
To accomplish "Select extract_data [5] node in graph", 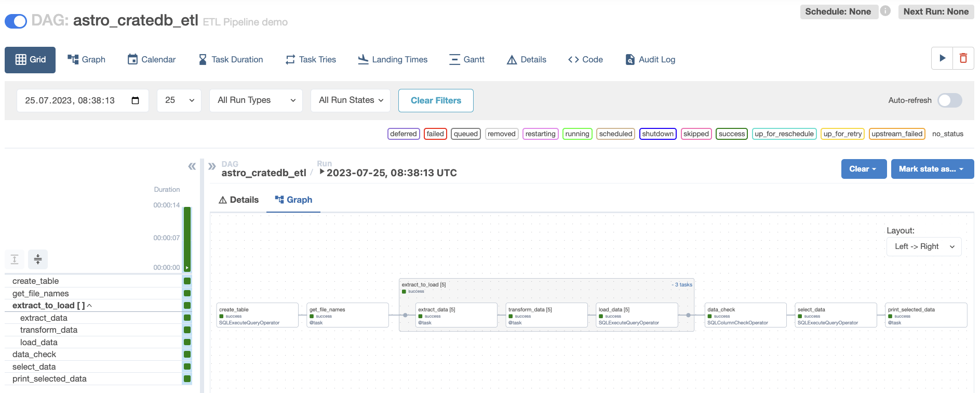I will tap(457, 316).
